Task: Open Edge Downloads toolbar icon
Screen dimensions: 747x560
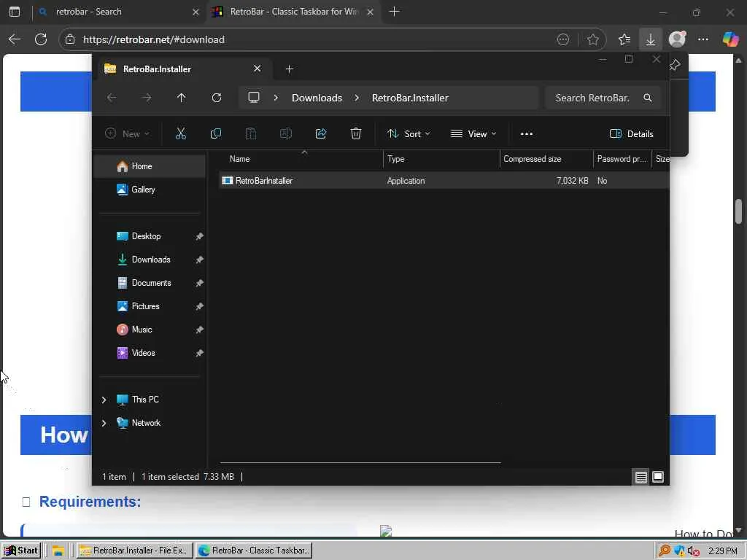Action: pos(650,39)
